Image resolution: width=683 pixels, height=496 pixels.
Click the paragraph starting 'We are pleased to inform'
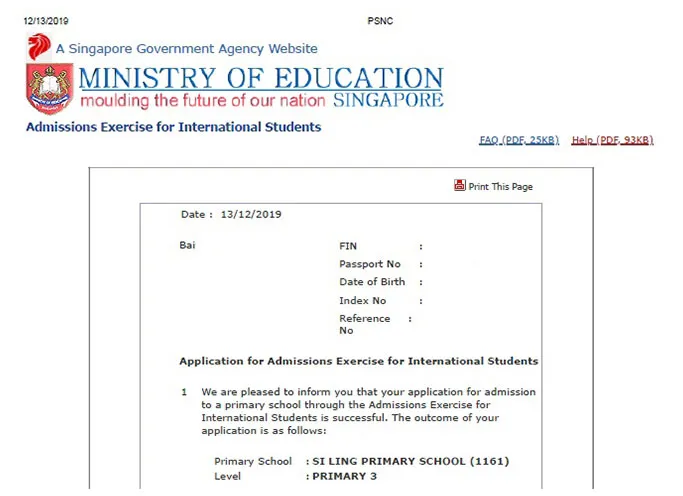[x=369, y=411]
